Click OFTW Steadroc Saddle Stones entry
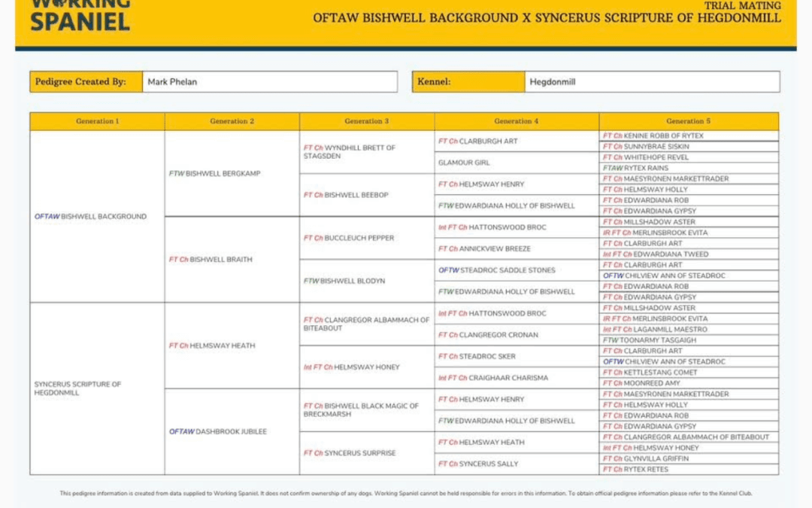The image size is (812, 508). click(497, 270)
